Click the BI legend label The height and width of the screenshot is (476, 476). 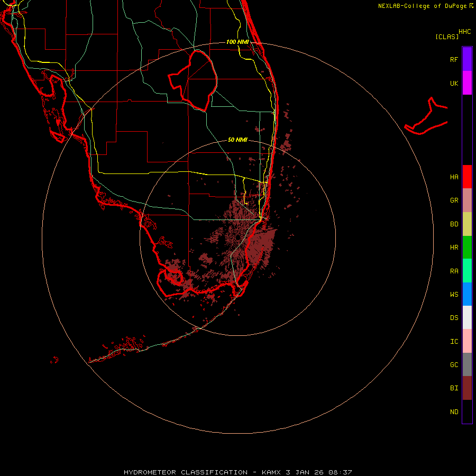(x=454, y=388)
